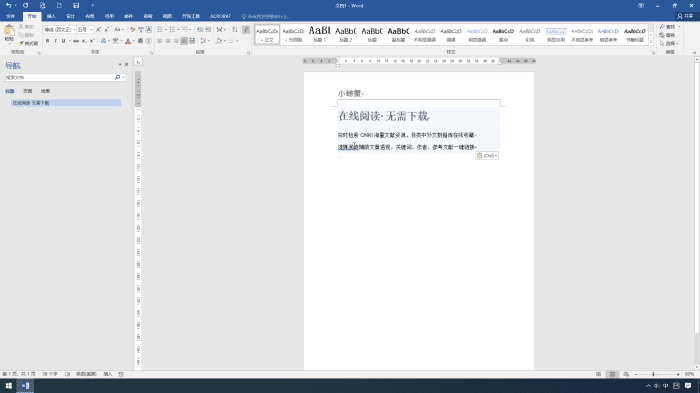Screen dimensions: 700x393
Task: Click the Center alignment icon
Action: [x=168, y=41]
